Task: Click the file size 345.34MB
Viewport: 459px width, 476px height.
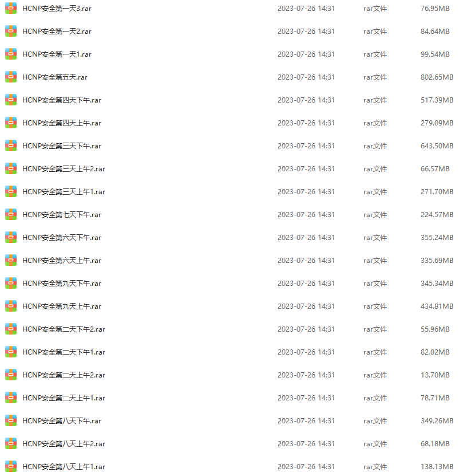Action: [x=437, y=284]
